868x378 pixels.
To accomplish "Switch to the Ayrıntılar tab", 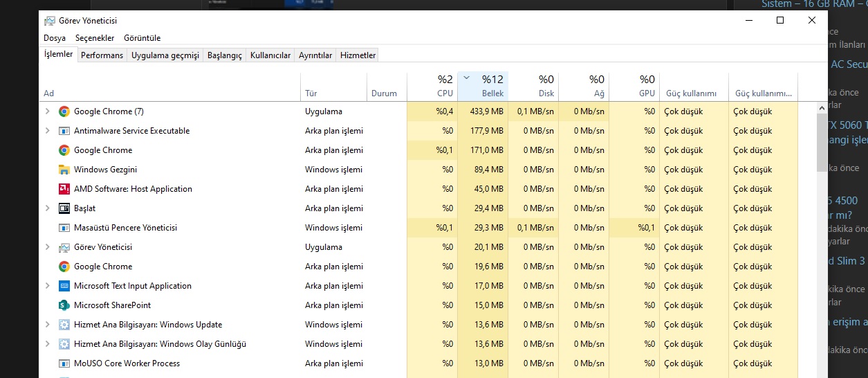I will (315, 55).
